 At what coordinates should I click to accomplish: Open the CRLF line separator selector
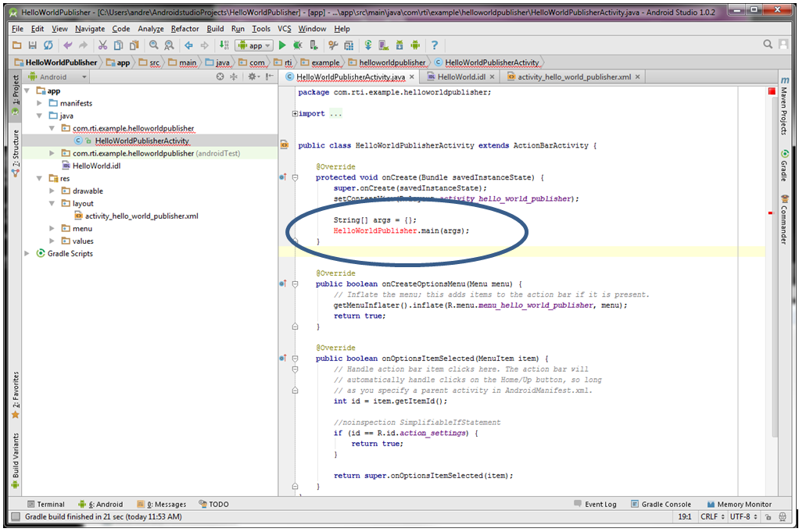[712, 516]
